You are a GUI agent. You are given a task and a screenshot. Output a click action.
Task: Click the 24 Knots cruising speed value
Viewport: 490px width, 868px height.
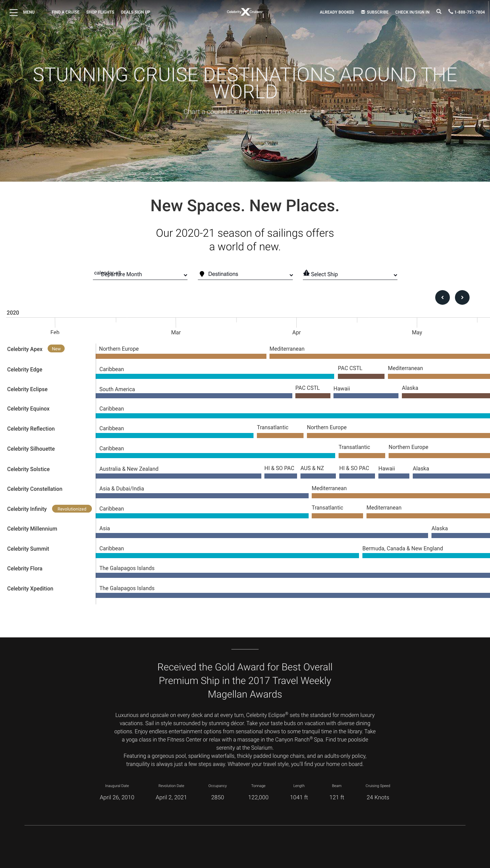[x=378, y=797]
